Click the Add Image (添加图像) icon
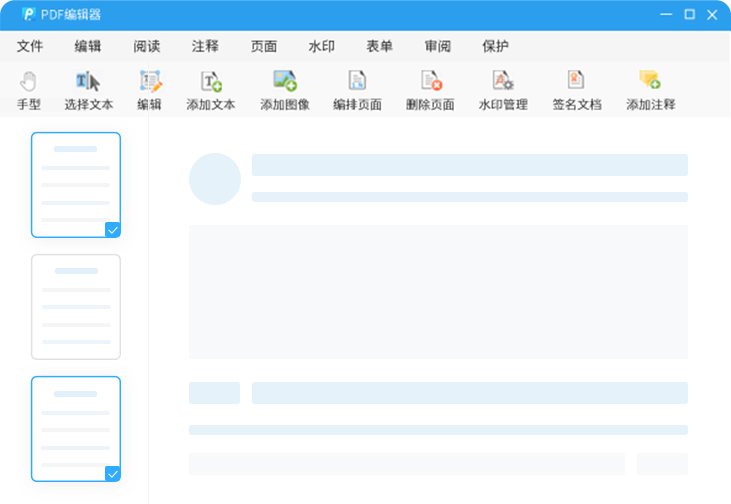Image resolution: width=731 pixels, height=504 pixels. [x=285, y=81]
